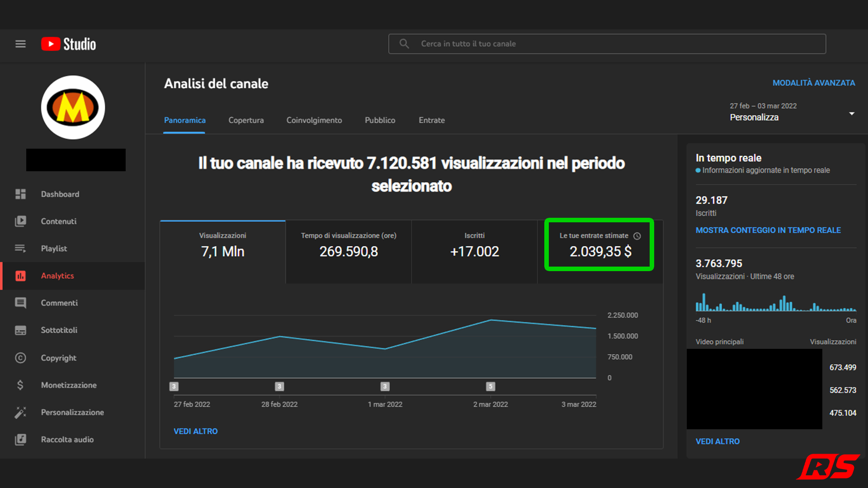Click the Analytics chart icon
The image size is (868, 488).
coord(20,276)
